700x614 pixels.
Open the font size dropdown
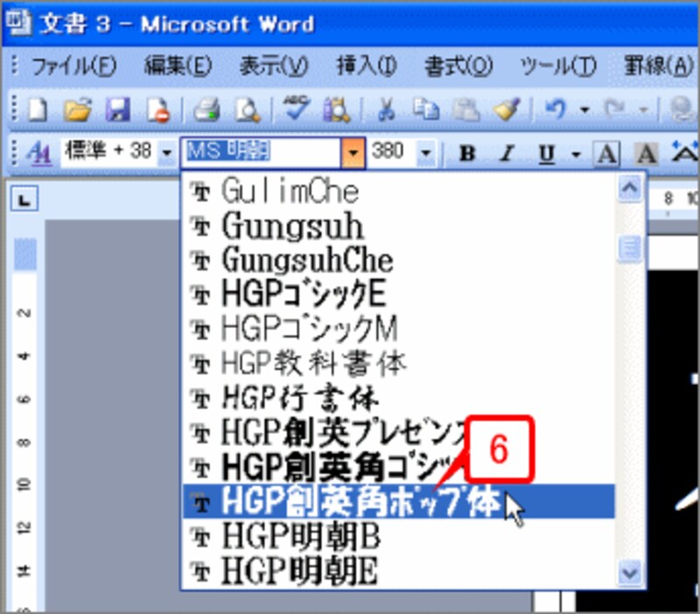(426, 152)
